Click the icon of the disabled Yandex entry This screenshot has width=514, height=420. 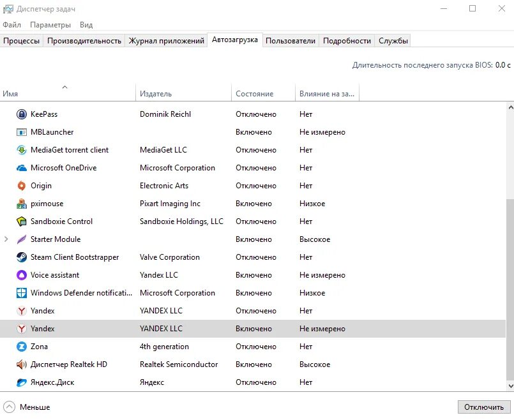point(22,311)
